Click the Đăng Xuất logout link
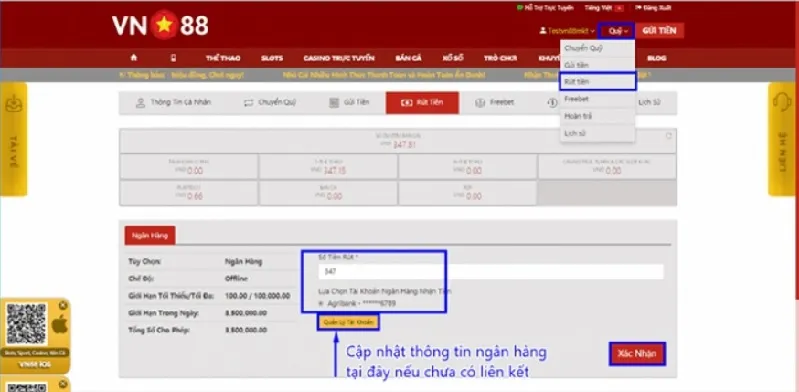 tap(653, 8)
